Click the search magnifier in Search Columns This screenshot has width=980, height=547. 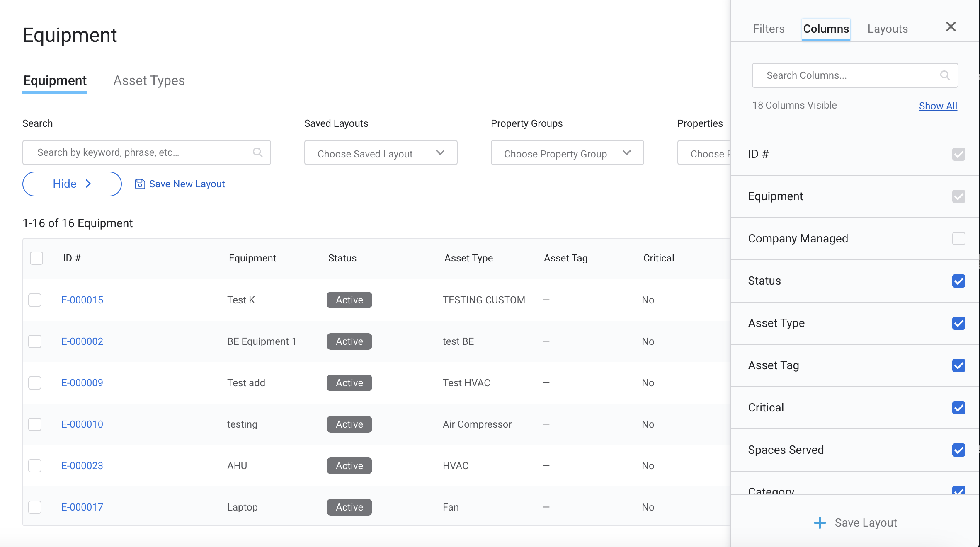pyautogui.click(x=945, y=75)
